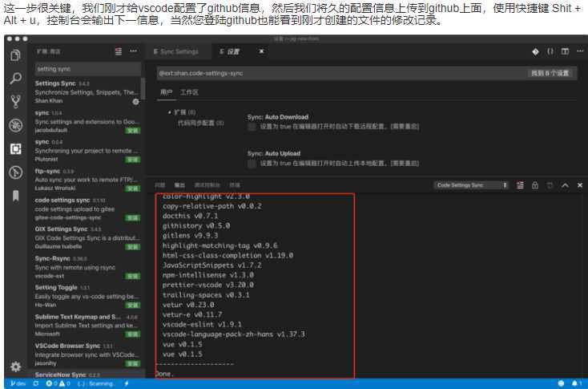This screenshot has height=389, width=588.
Task: Clear the output panel with list icon
Action: pyautogui.click(x=520, y=185)
